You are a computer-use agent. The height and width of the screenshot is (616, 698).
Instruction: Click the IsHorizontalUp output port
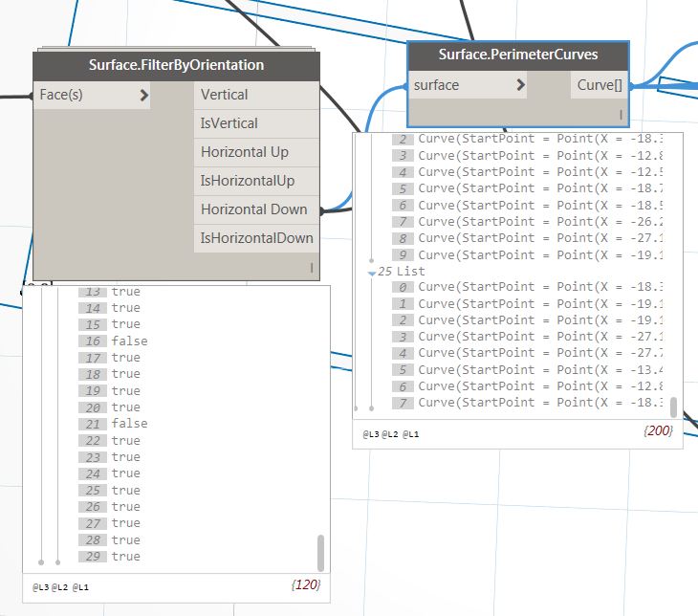tap(255, 181)
